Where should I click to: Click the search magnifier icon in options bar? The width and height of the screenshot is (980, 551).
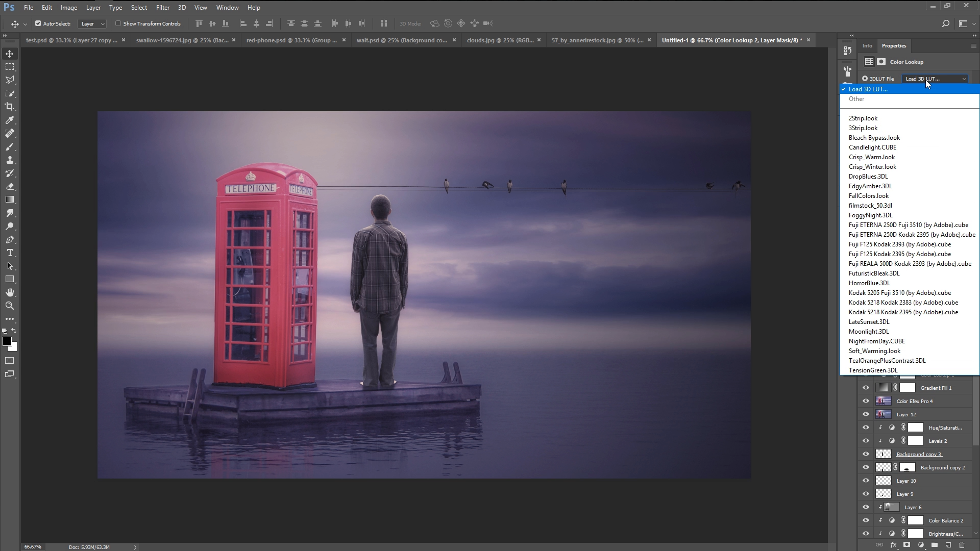(945, 23)
